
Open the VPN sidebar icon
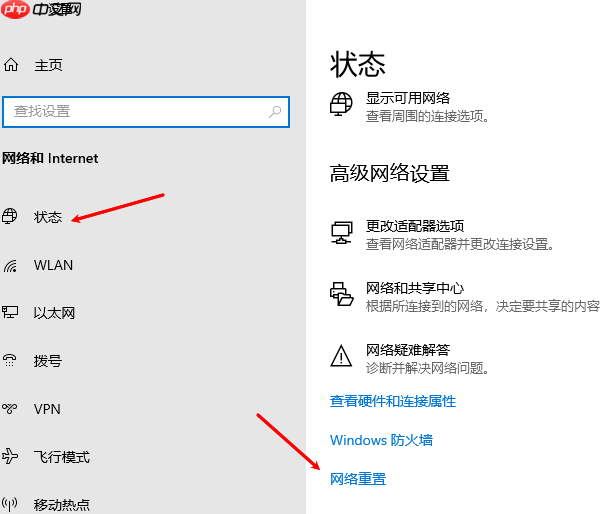11,409
